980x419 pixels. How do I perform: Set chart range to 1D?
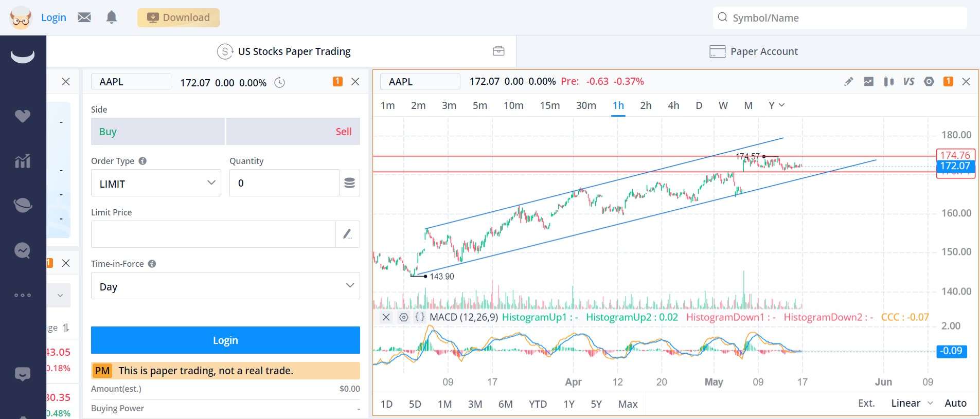pos(386,404)
